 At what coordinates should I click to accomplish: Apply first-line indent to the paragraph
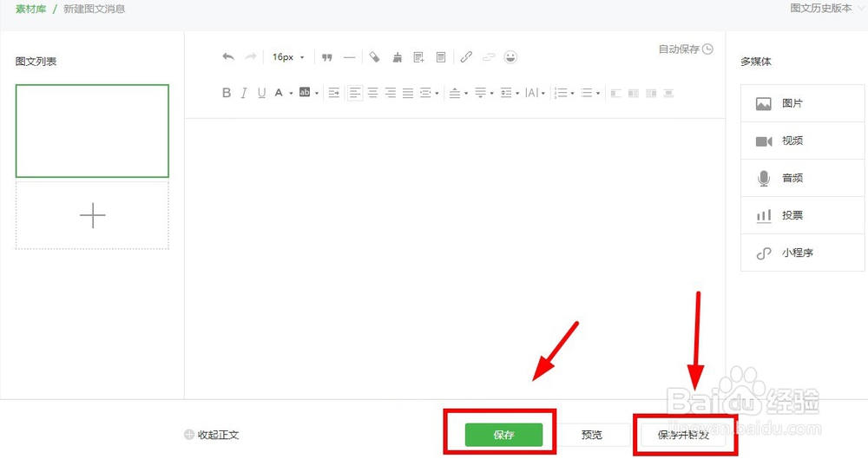(334, 93)
